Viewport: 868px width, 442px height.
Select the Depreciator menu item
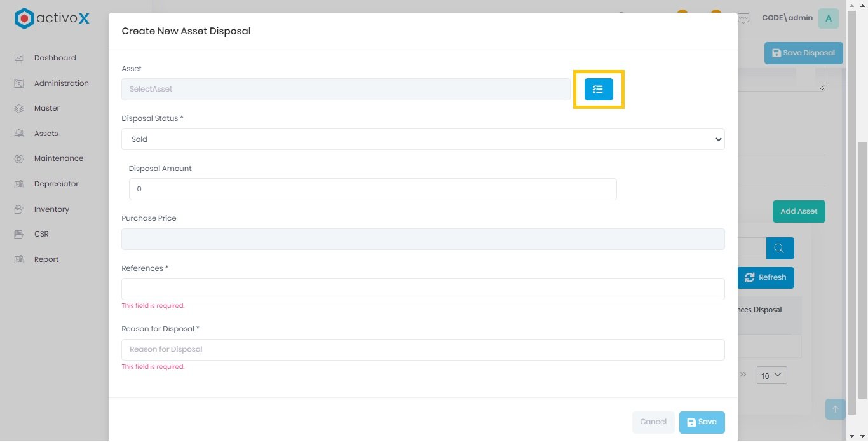click(56, 184)
